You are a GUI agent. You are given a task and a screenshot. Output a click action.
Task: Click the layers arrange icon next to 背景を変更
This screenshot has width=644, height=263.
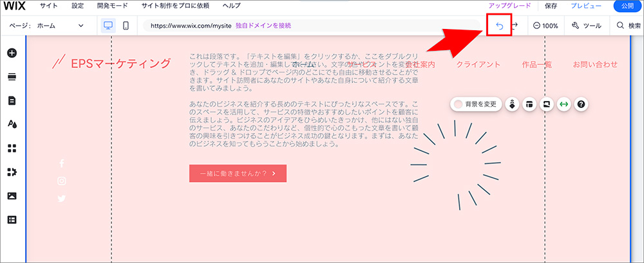512,104
